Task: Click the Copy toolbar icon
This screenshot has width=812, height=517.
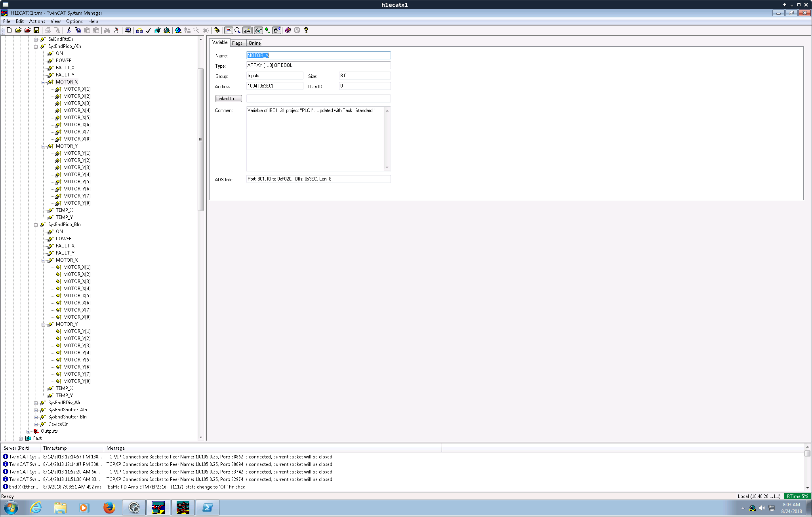Action: tap(78, 30)
